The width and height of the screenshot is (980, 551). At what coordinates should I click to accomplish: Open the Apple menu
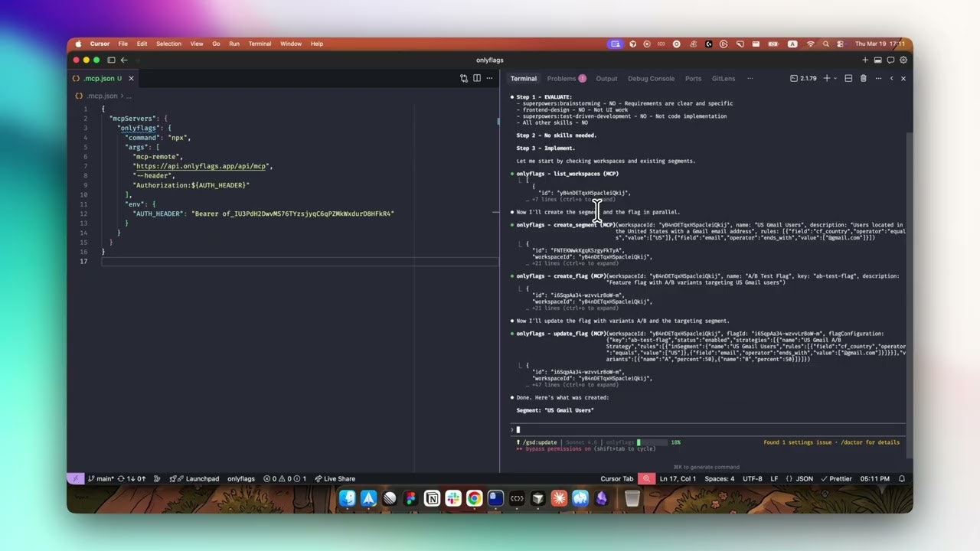coord(78,44)
